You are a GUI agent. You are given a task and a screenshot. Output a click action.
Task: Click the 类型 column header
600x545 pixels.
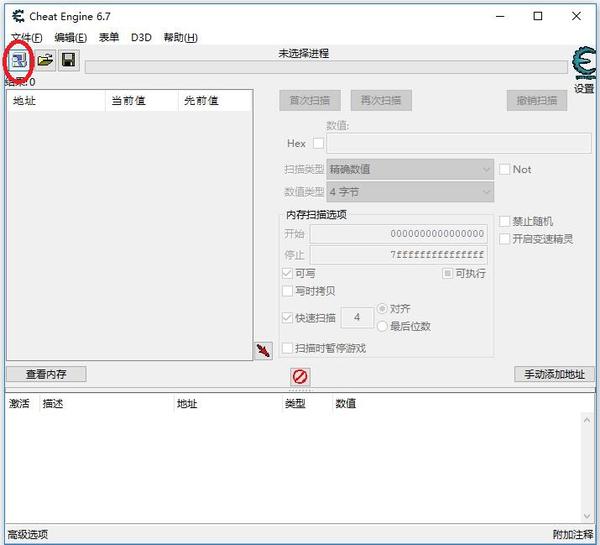pyautogui.click(x=307, y=403)
